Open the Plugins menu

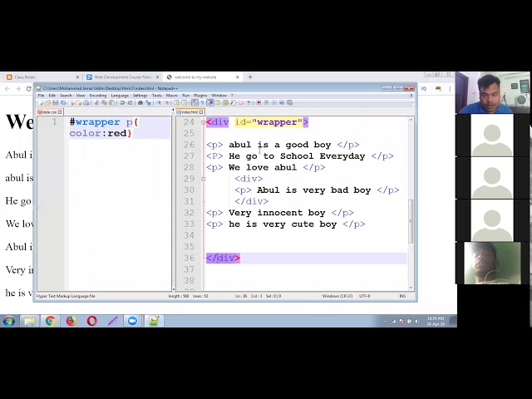[x=200, y=96]
